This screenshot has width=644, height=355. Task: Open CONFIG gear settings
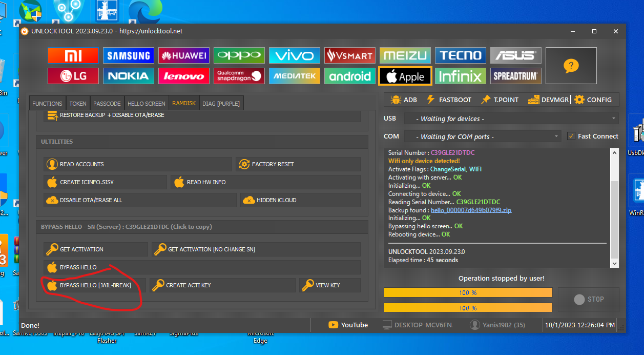tap(593, 100)
